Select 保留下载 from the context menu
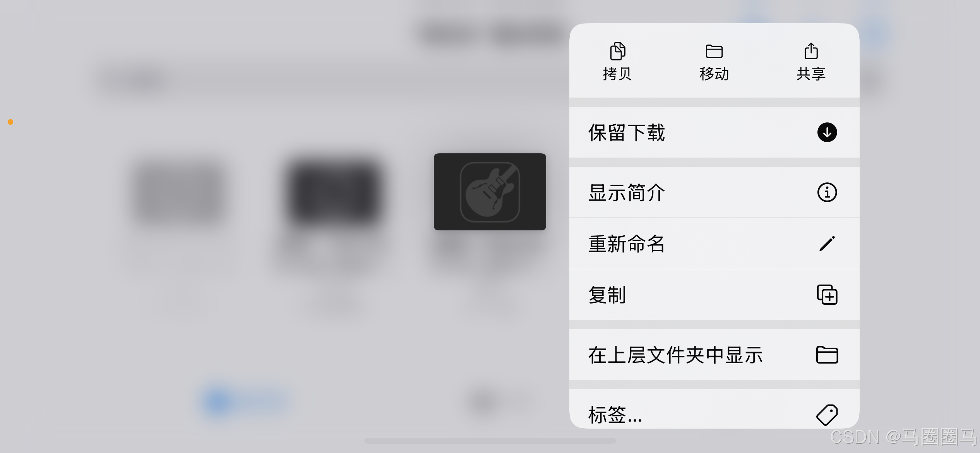This screenshot has height=453, width=980. 714,132
